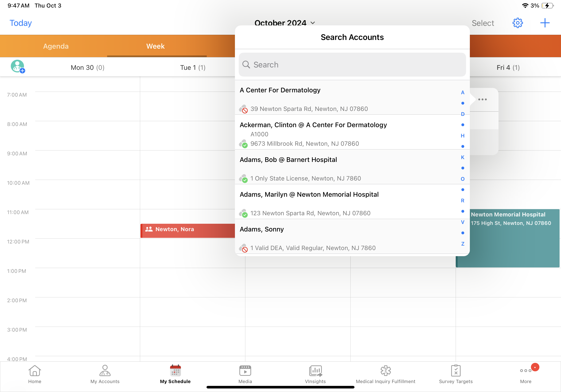Open the settings gear icon
The height and width of the screenshot is (392, 561).
coord(517,23)
